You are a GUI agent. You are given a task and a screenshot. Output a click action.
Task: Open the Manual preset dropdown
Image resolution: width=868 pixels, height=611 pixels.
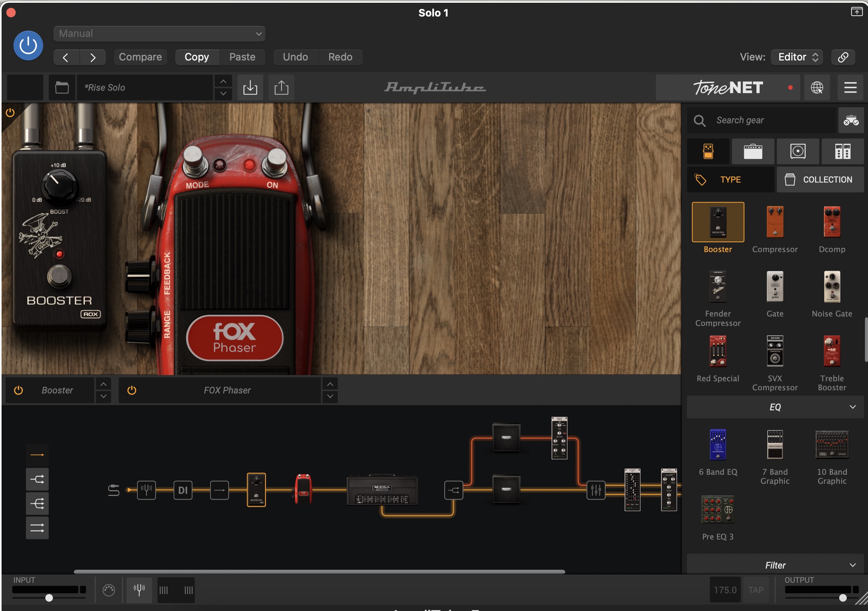pos(159,34)
